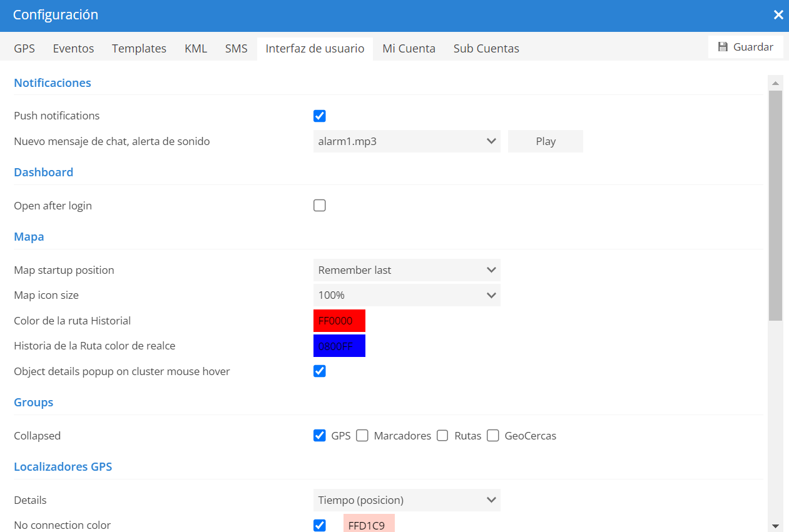
Task: Click the Collapsed label
Action: click(38, 436)
